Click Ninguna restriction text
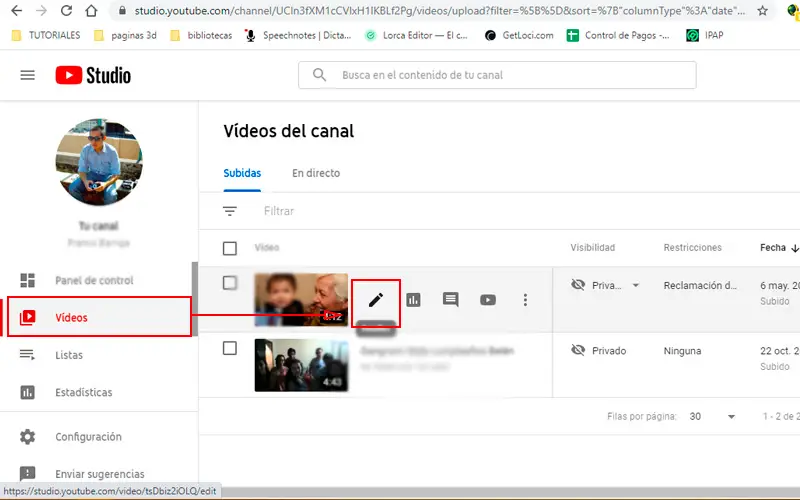This screenshot has width=800, height=500. coord(682,351)
